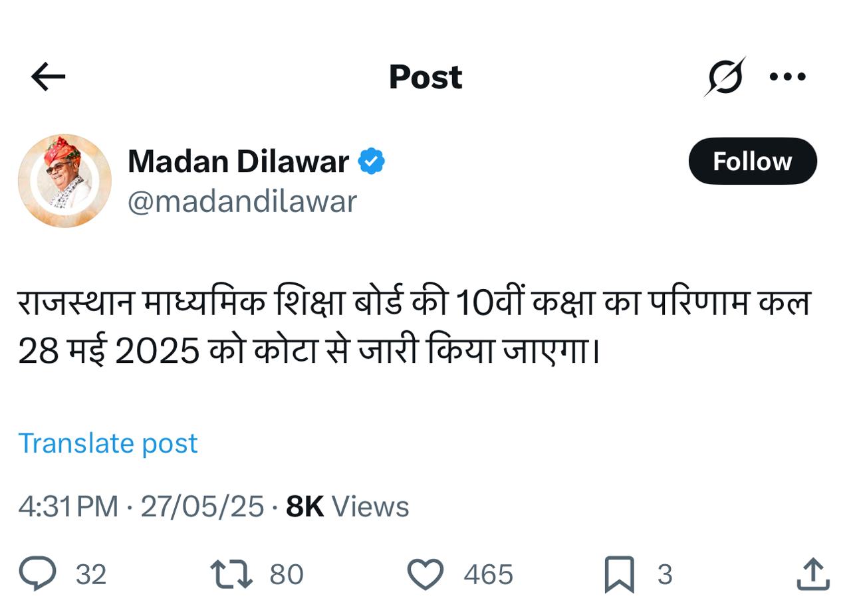Viewport: 851px width, 616px height.
Task: Tap the reply speech bubble icon
Action: (37, 574)
